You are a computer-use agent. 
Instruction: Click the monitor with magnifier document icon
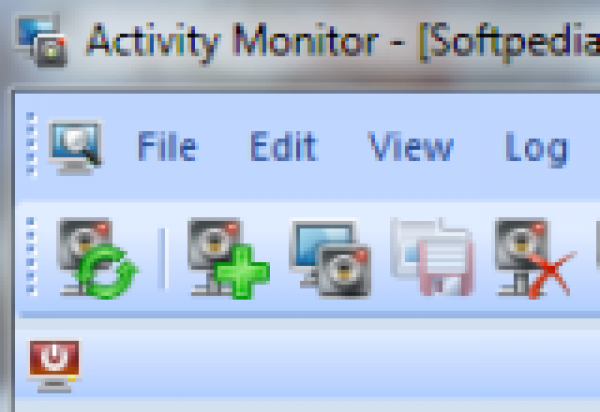pos(75,148)
